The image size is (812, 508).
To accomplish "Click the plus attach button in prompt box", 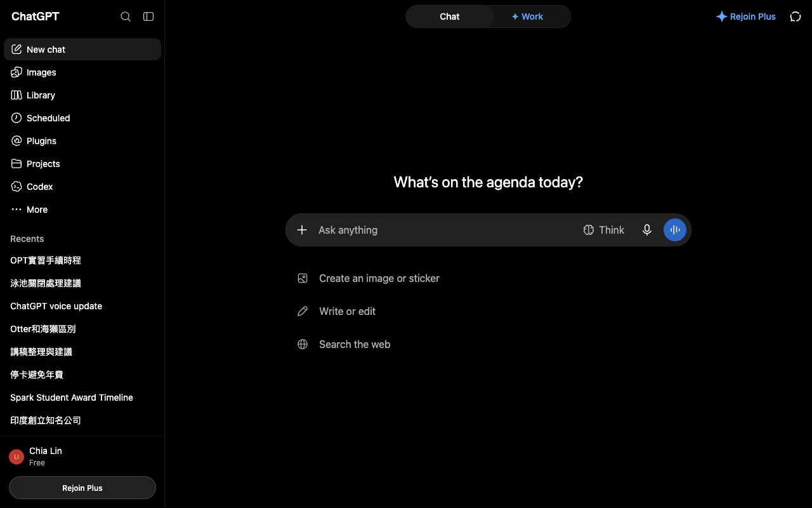I will click(x=302, y=230).
